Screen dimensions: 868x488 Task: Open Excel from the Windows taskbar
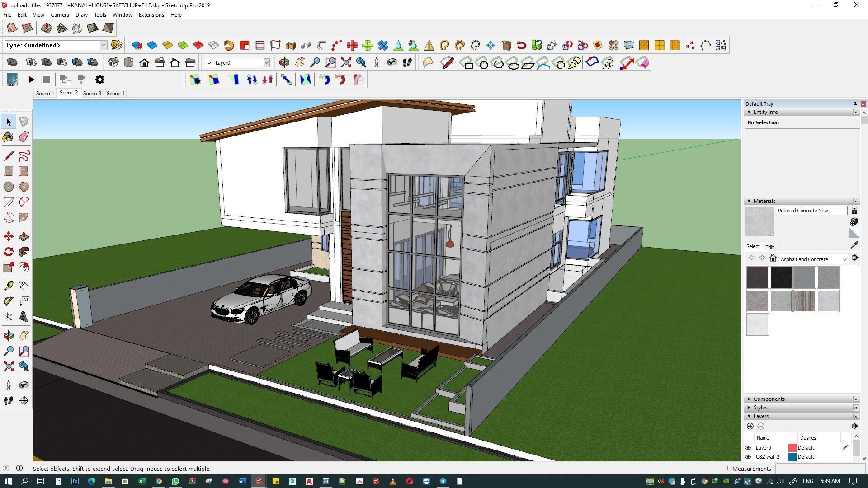142,481
